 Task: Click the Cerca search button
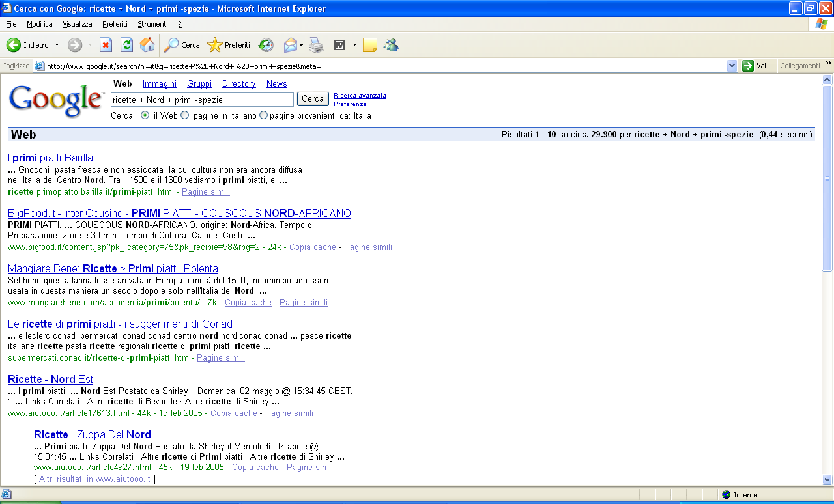point(313,99)
